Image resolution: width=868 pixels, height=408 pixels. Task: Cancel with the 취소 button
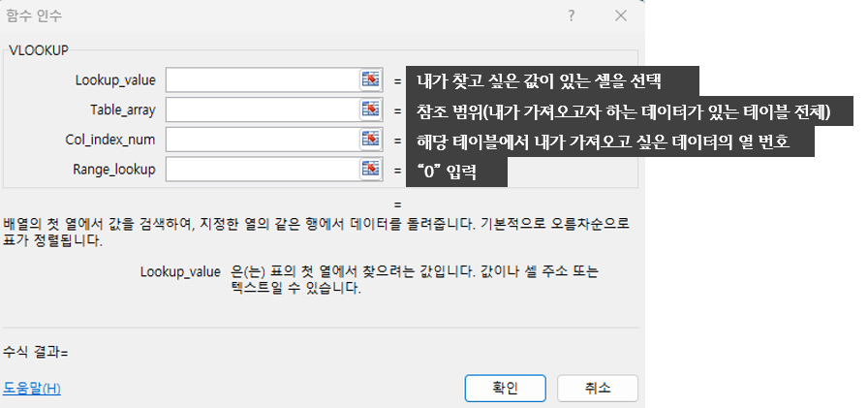point(598,388)
